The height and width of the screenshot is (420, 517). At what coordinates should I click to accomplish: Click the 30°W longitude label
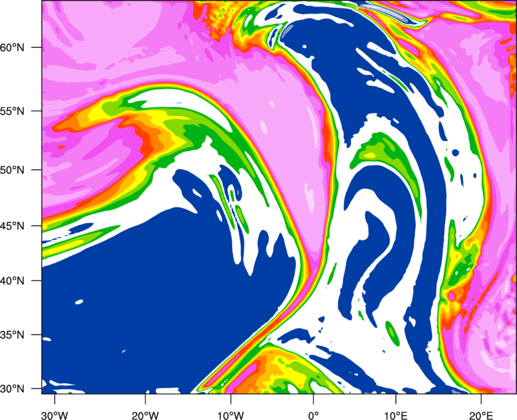coord(55,415)
